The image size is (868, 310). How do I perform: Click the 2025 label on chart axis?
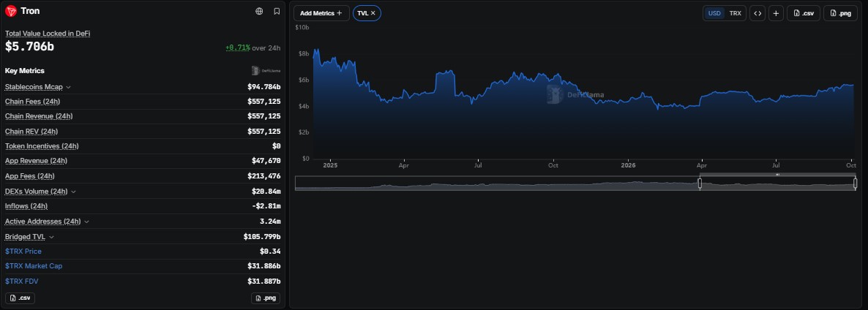330,165
